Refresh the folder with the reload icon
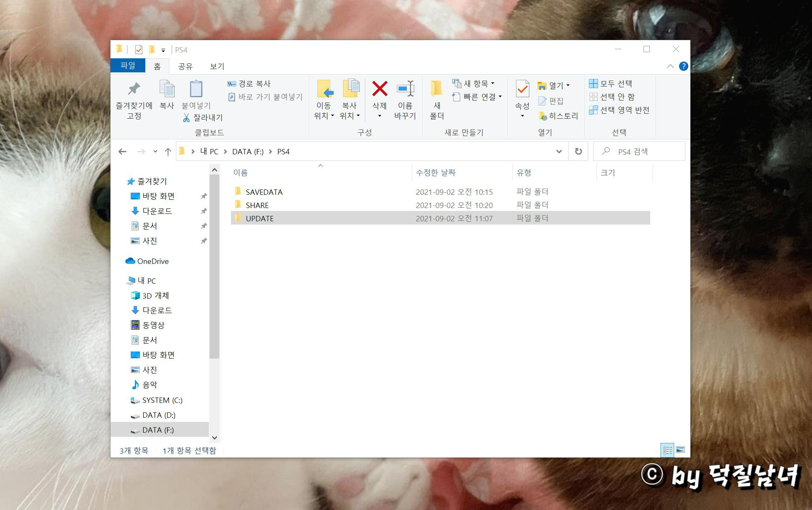Image resolution: width=812 pixels, height=510 pixels. coord(578,151)
